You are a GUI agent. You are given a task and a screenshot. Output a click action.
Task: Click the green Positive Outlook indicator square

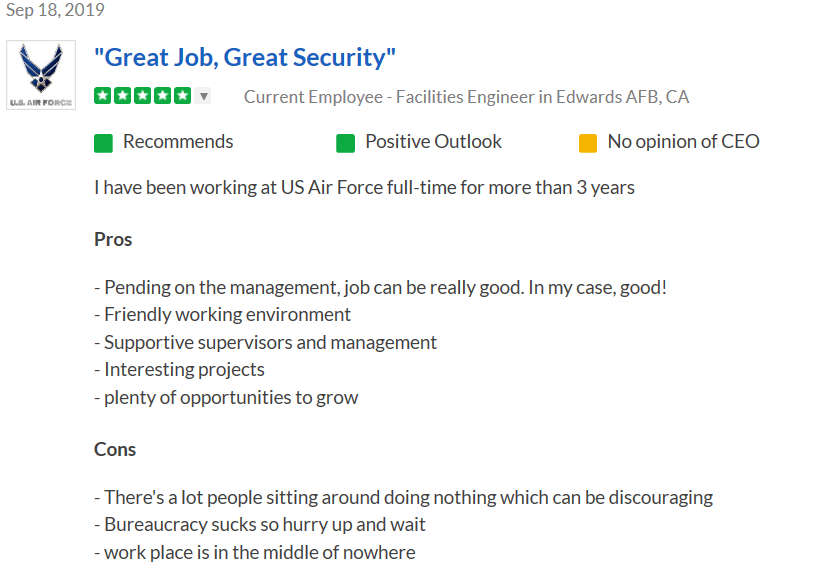pyautogui.click(x=345, y=143)
